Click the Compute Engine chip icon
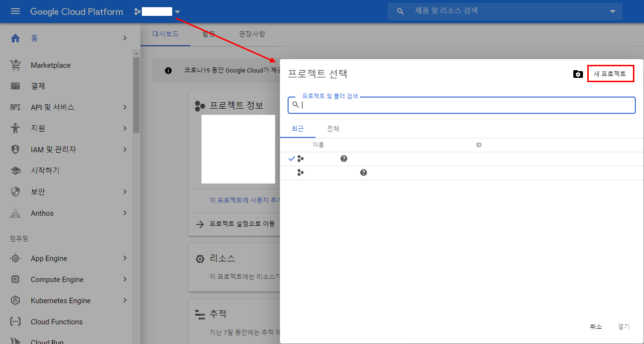644x344 pixels. (15, 280)
